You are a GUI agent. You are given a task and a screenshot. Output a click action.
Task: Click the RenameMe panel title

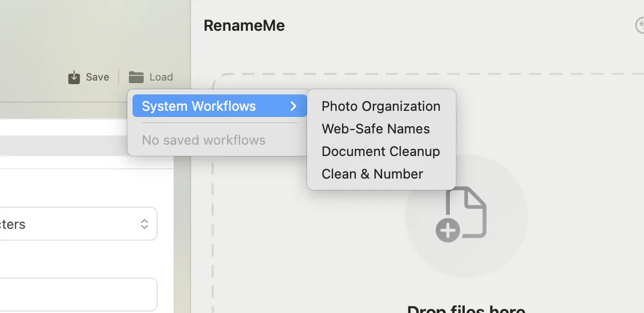click(244, 26)
